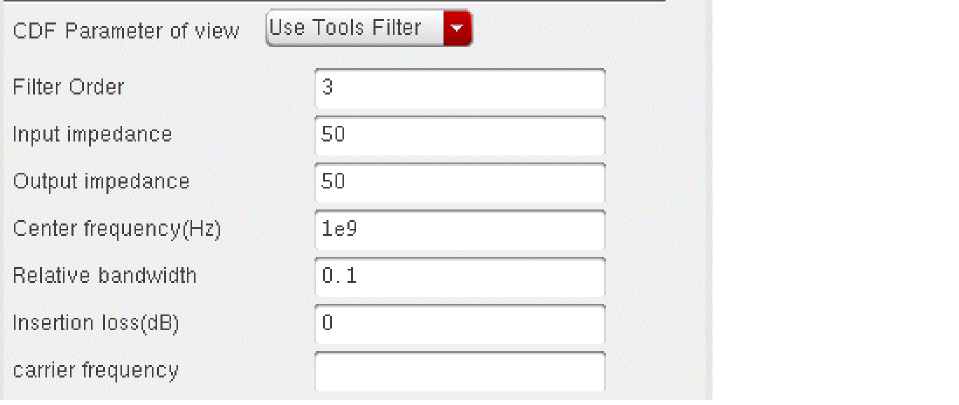Image resolution: width=959 pixels, height=405 pixels.
Task: Click the Insertion loss(dB) label
Action: [96, 322]
